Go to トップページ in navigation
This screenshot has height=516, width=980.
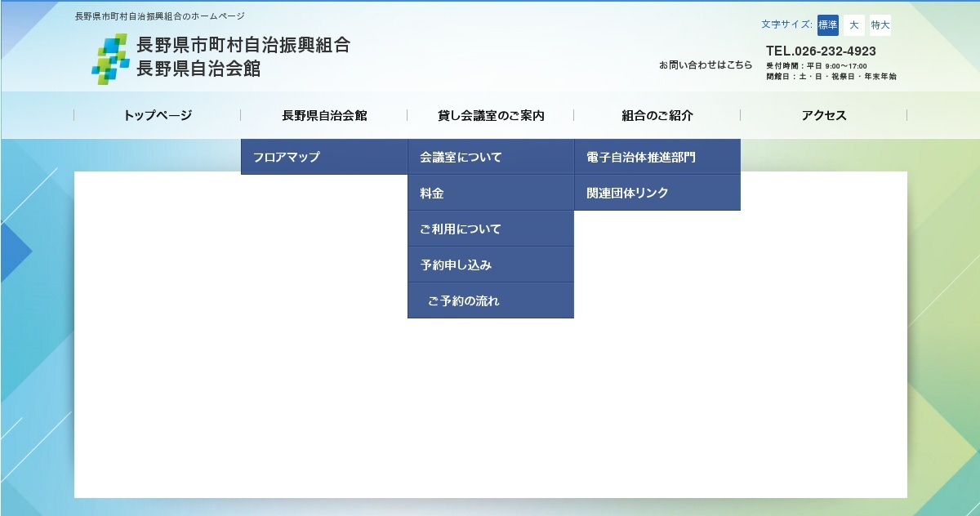(x=158, y=115)
